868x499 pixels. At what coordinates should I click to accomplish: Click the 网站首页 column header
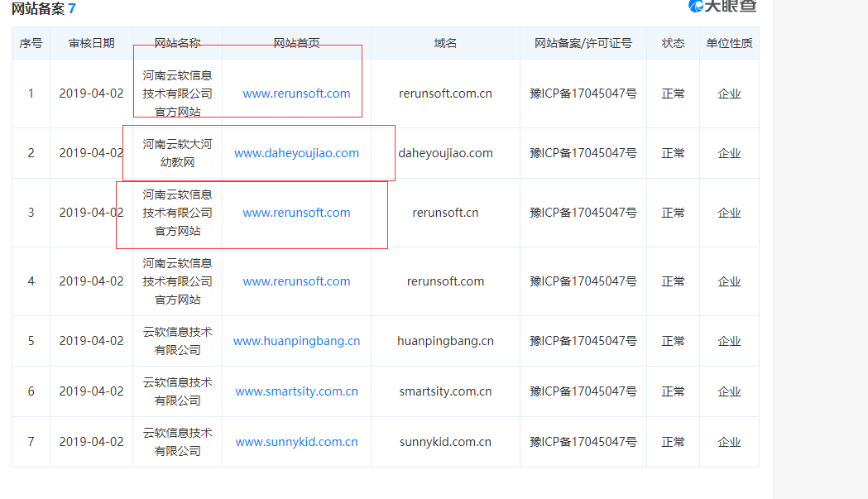(296, 43)
